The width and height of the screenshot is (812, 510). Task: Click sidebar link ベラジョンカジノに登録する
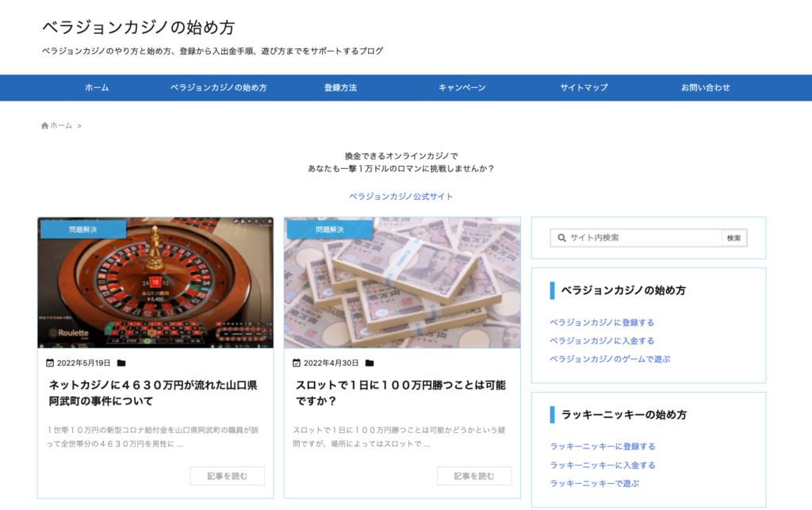602,323
